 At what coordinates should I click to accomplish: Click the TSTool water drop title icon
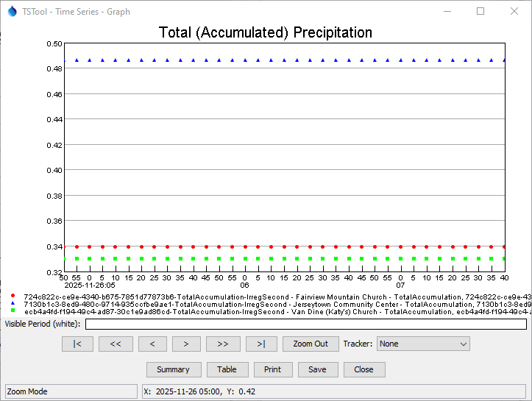click(x=12, y=12)
